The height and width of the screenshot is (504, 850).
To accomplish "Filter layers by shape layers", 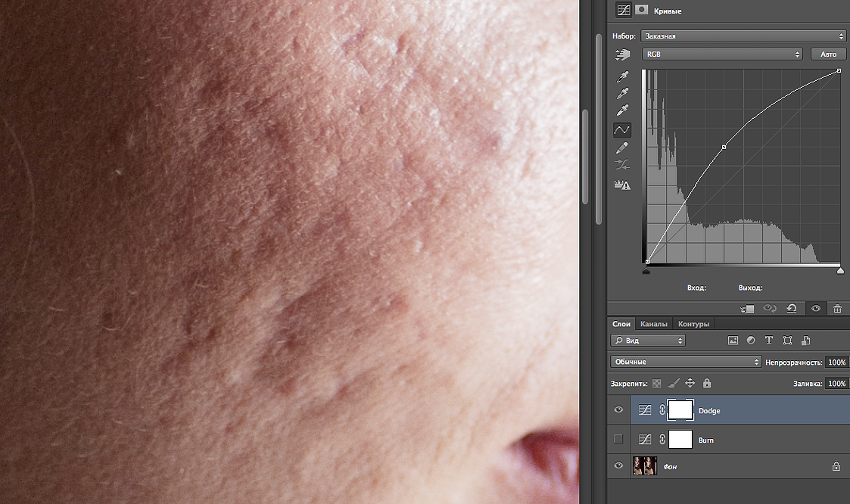I will [x=788, y=341].
